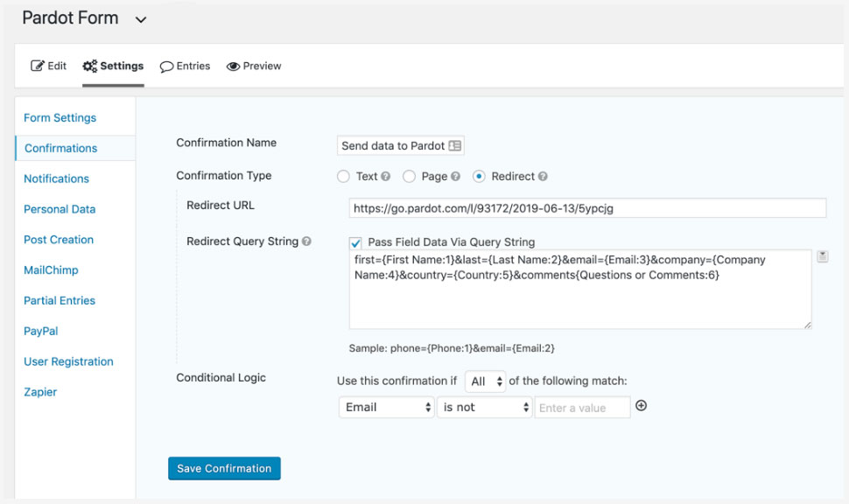Open the Entries tab
Image resolution: width=849 pixels, height=504 pixels.
pyautogui.click(x=185, y=66)
